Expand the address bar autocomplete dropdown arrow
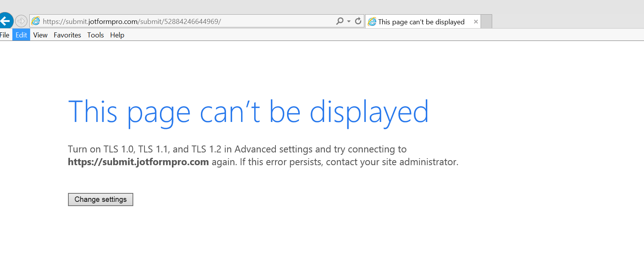 point(349,21)
